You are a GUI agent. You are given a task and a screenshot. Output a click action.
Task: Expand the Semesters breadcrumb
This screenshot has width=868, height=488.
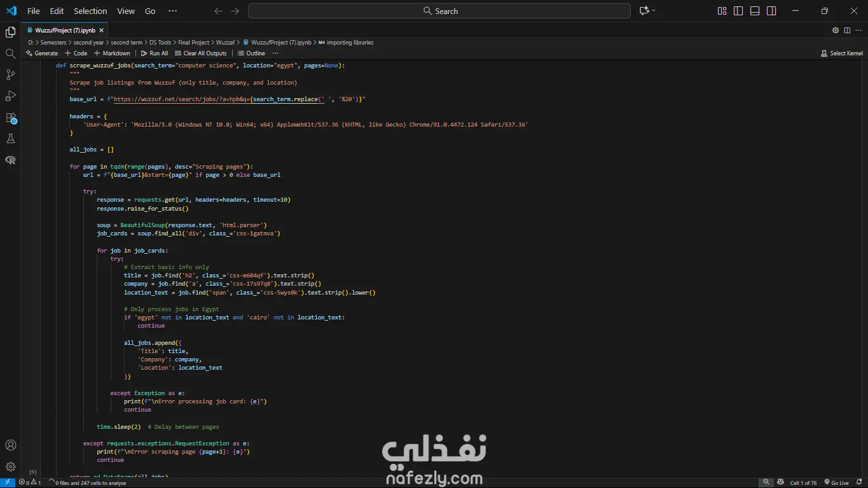[x=53, y=43]
